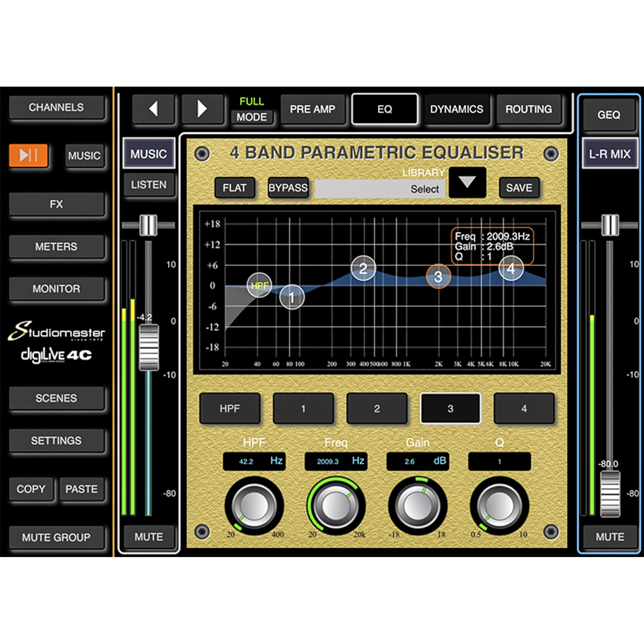Go to next channel with right arrow

click(x=202, y=109)
